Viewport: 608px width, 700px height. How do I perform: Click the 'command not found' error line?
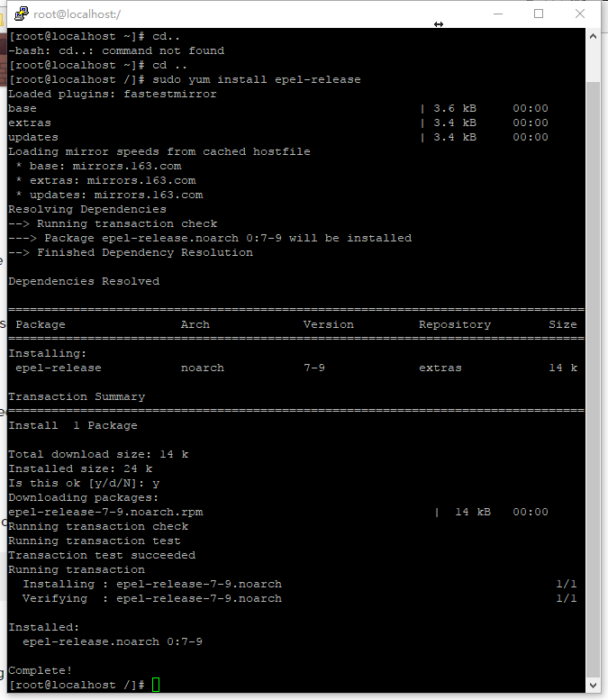(116, 50)
